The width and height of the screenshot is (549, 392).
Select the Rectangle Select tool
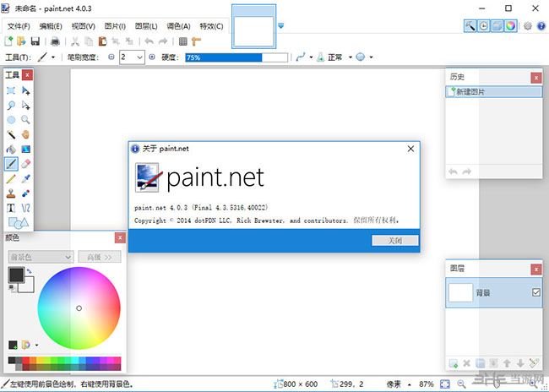coord(11,90)
